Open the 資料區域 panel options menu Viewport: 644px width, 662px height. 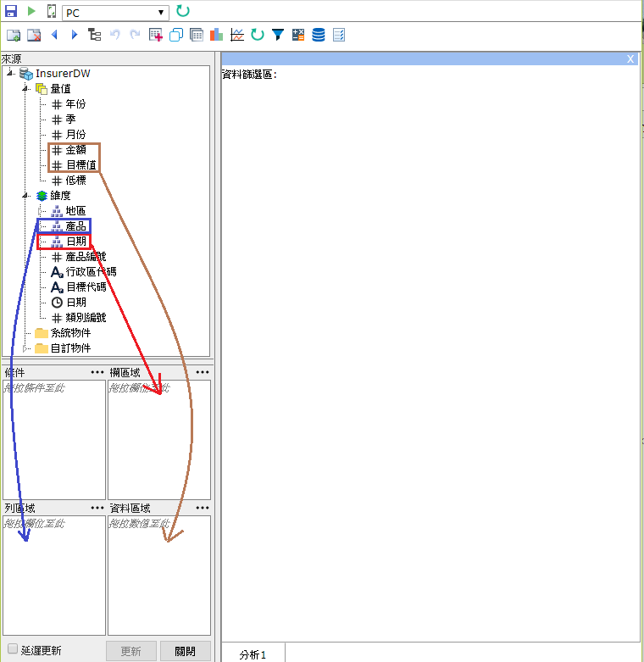203,508
